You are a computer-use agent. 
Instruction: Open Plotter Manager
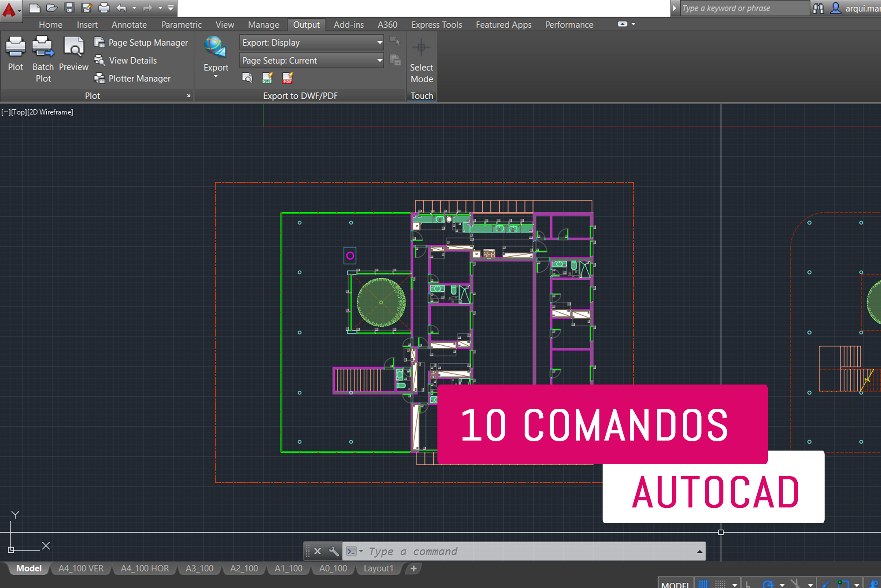(132, 78)
